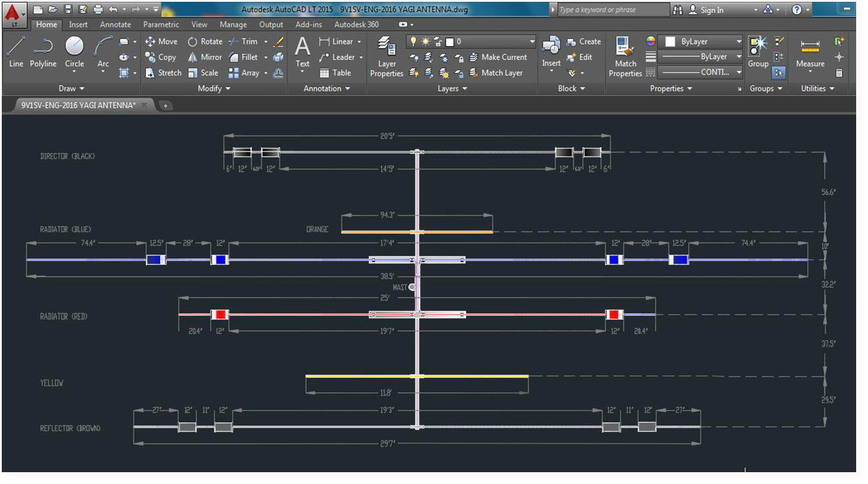This screenshot has height=484, width=868.
Task: Open the Parametric ribbon tab
Action: tap(160, 24)
